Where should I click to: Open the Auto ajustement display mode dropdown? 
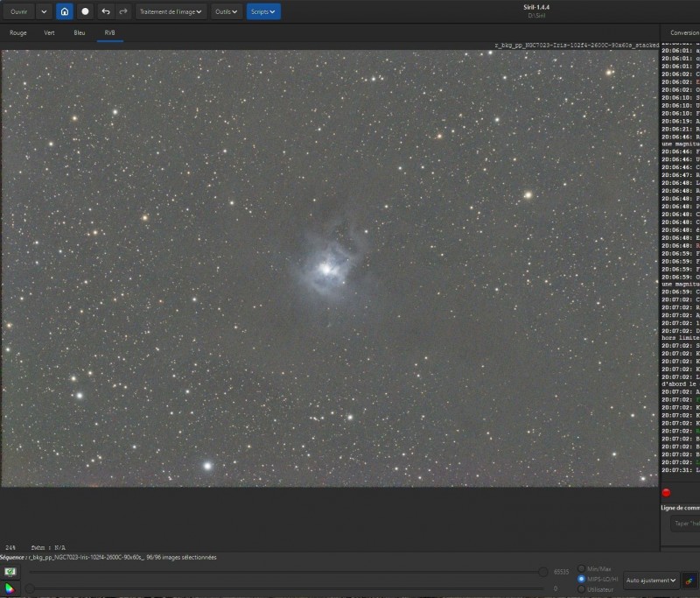click(x=651, y=580)
